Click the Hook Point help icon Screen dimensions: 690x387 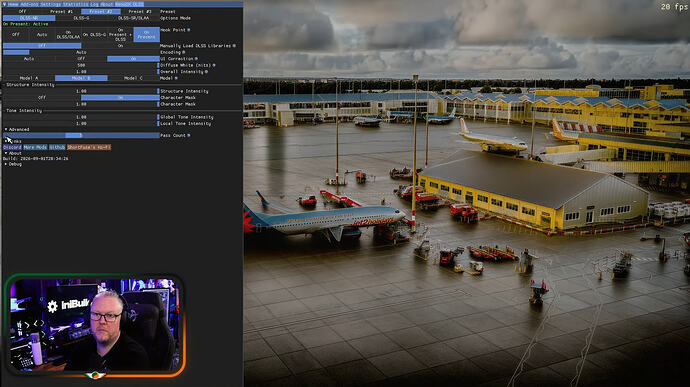(189, 30)
